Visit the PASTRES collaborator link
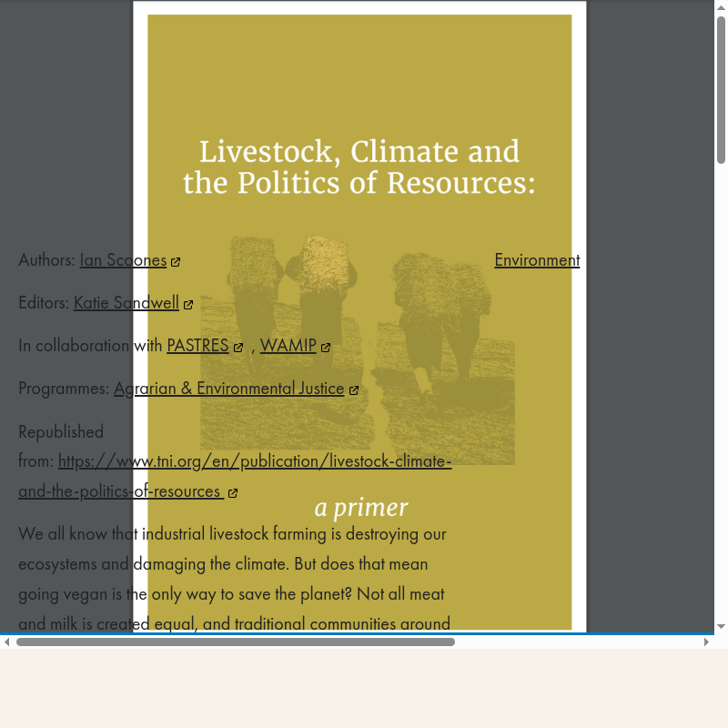This screenshot has width=728, height=728. tap(197, 346)
